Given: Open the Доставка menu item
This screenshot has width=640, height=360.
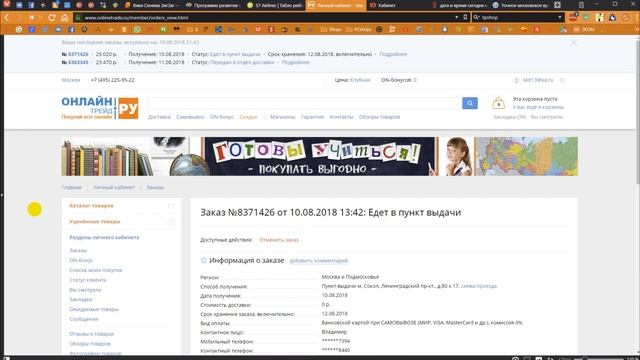Looking at the screenshot, I should click(159, 117).
